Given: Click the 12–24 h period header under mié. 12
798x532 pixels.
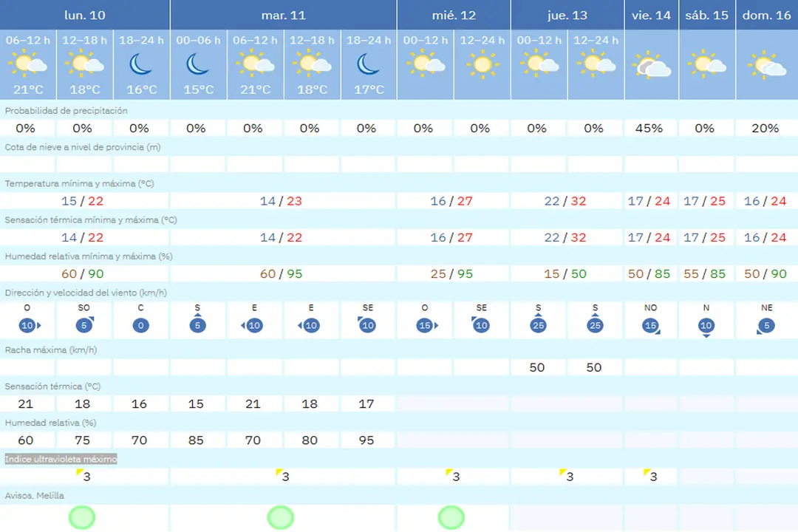Looking at the screenshot, I should point(482,40).
